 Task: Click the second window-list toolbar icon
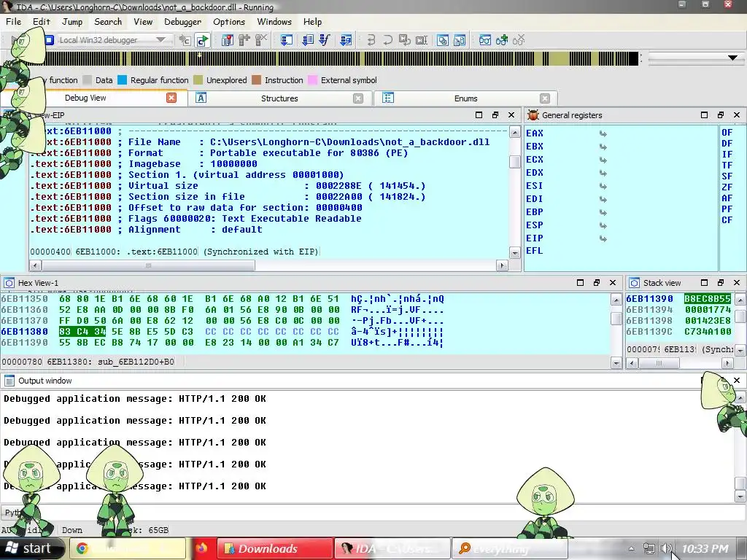460,40
